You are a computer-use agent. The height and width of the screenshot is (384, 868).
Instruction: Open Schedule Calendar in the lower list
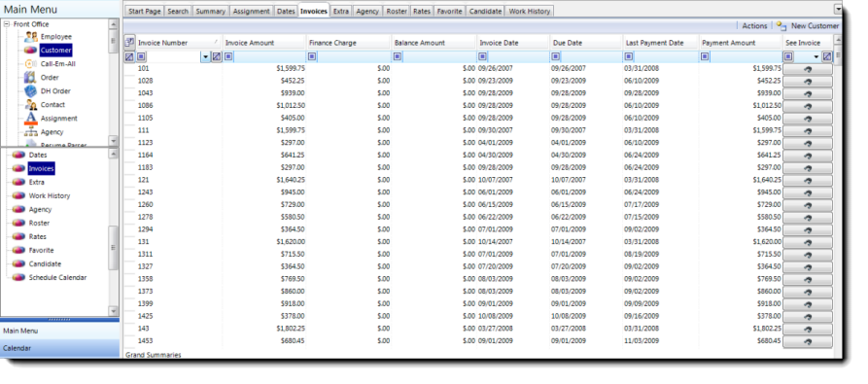(57, 278)
